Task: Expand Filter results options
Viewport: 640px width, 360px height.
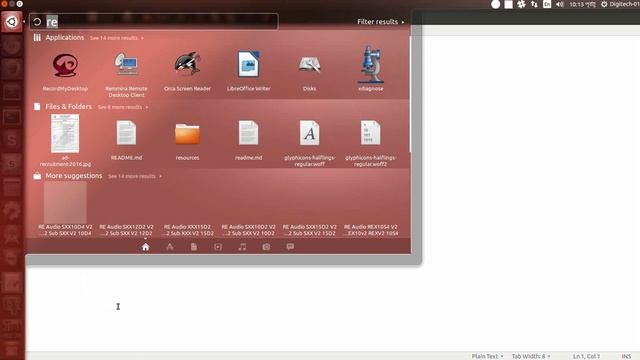Action: pyautogui.click(x=381, y=22)
